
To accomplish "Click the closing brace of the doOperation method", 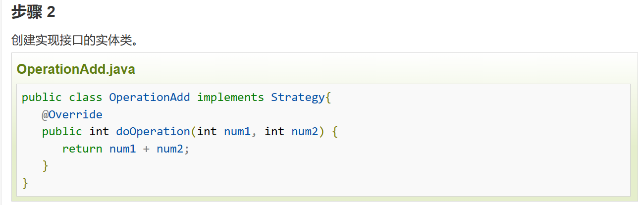I will click(x=46, y=166).
